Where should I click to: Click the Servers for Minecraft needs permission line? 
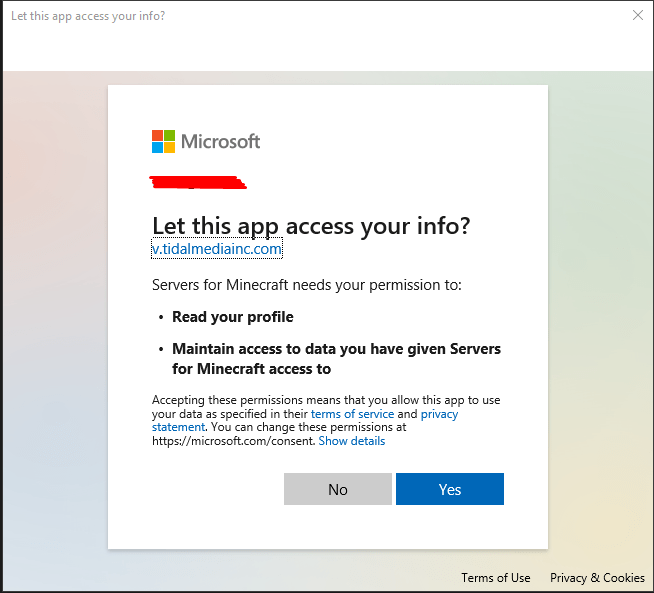click(307, 285)
